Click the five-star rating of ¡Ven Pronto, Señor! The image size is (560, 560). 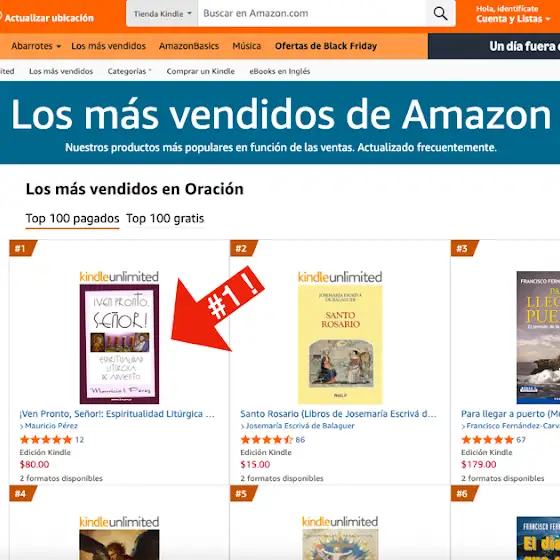[x=46, y=440]
